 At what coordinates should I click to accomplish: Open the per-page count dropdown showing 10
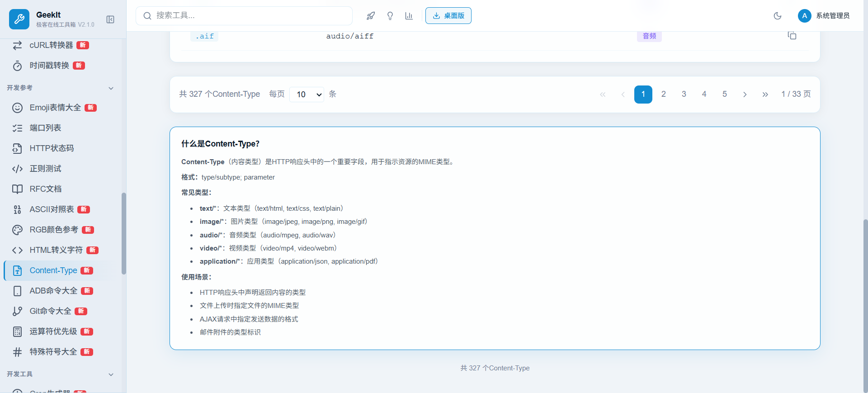click(x=307, y=94)
